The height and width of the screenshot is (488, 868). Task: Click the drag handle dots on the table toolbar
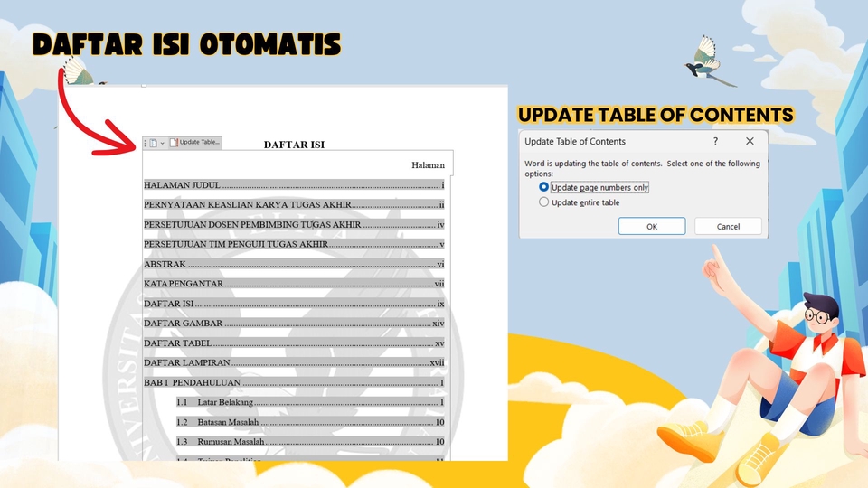pos(146,143)
